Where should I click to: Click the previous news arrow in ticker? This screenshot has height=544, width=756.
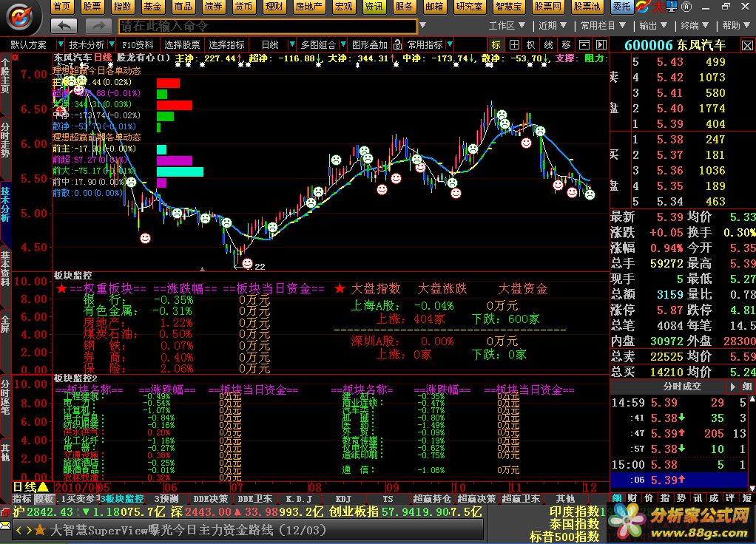18,531
